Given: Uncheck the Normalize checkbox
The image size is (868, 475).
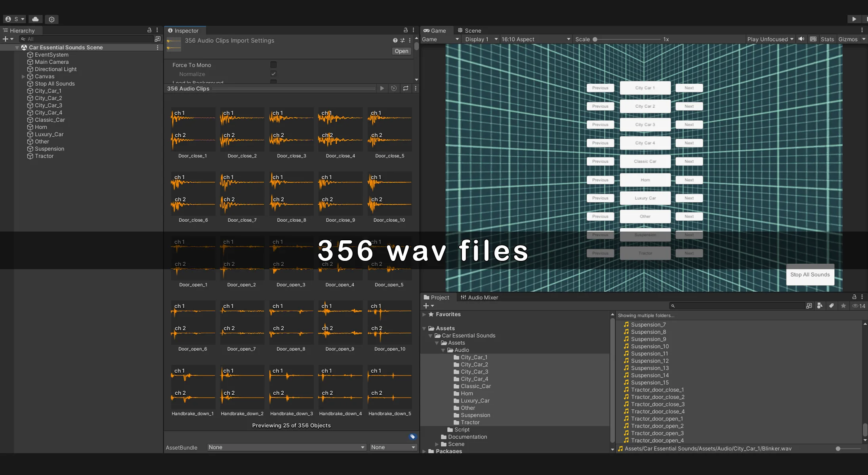Looking at the screenshot, I should (273, 74).
